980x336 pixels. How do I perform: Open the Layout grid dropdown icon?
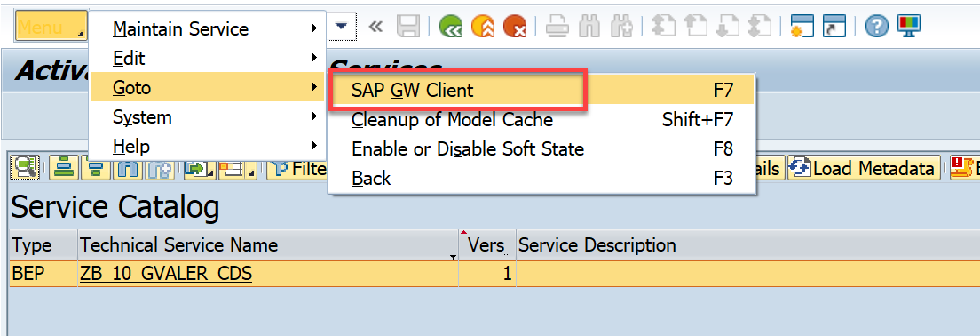(x=239, y=168)
